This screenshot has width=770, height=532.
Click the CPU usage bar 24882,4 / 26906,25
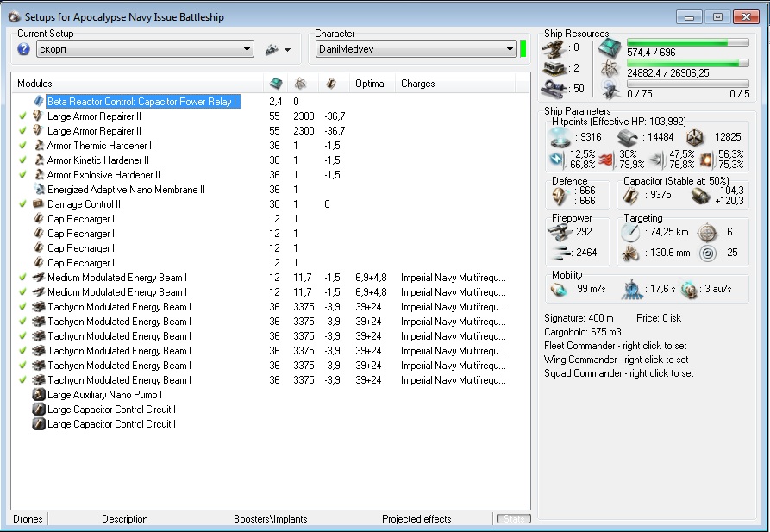(x=687, y=63)
